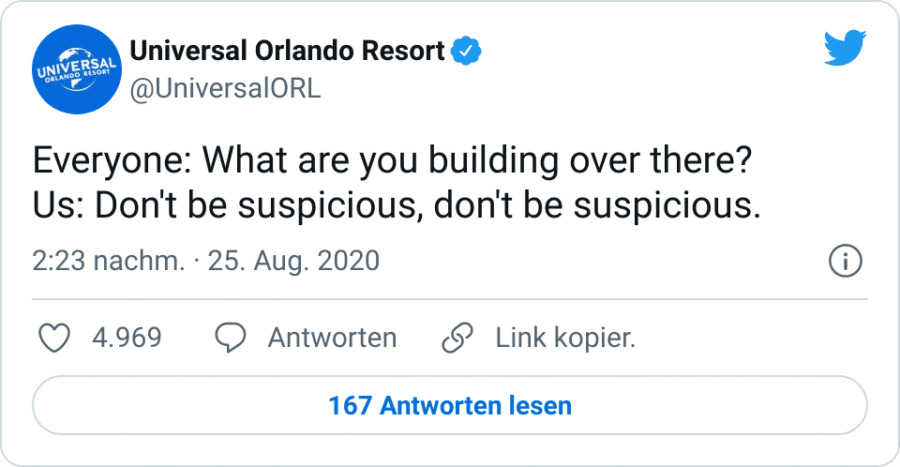Open the Universal Orlando Resort profile picture
900x467 pixels.
point(76,70)
